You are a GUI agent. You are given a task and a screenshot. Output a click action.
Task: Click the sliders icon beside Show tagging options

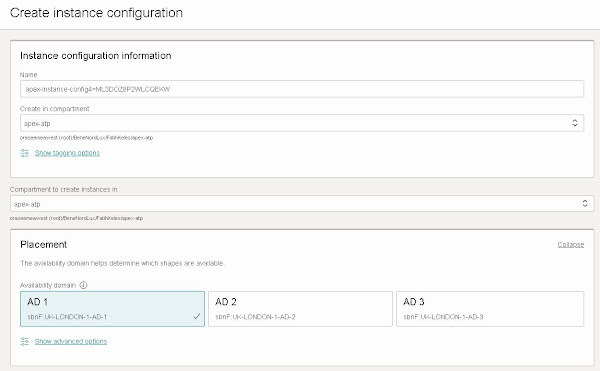click(24, 153)
